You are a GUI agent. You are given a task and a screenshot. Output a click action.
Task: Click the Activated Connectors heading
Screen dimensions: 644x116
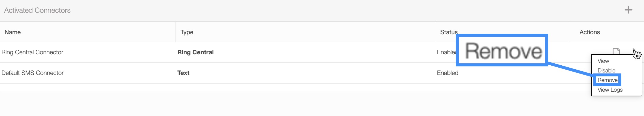pos(37,10)
